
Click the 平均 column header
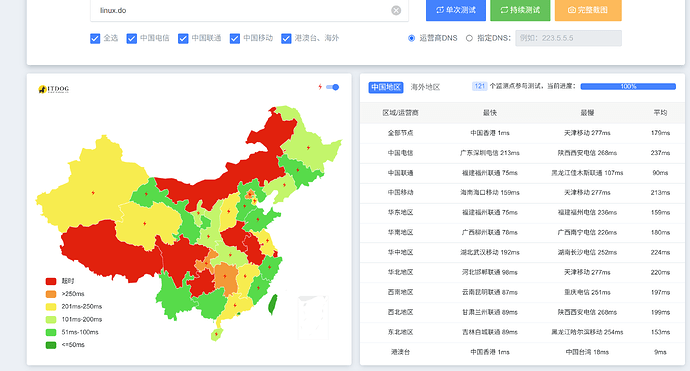click(660, 113)
